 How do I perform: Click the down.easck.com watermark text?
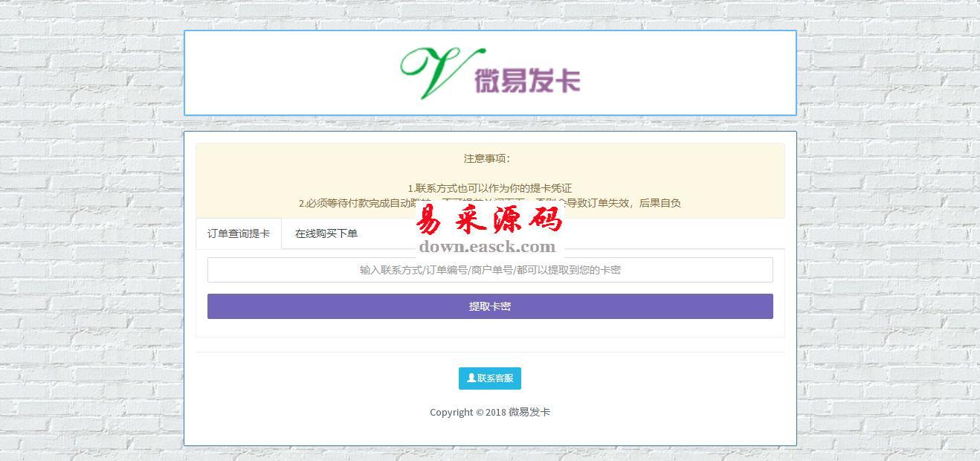pos(487,247)
